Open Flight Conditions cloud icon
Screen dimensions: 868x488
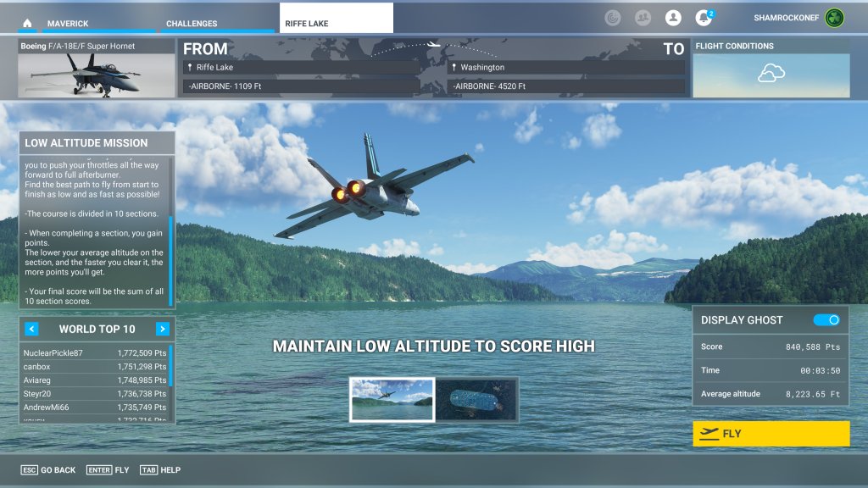pos(771,75)
